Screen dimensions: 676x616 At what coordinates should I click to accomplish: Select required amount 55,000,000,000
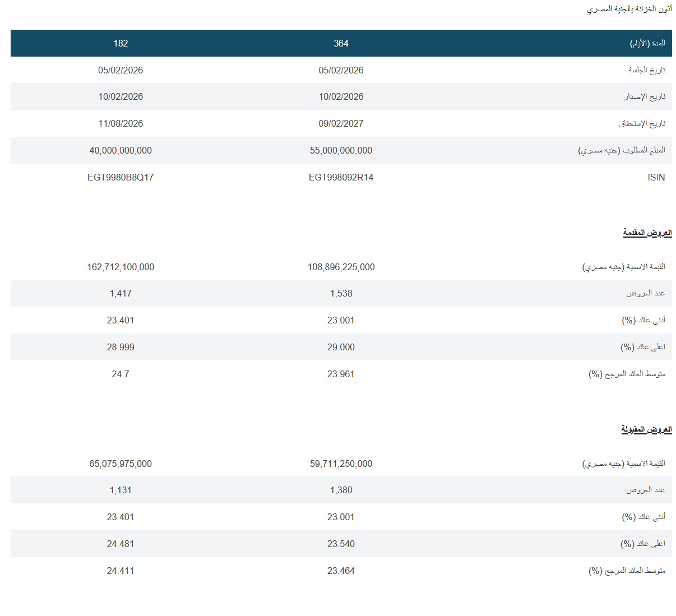pyautogui.click(x=341, y=150)
